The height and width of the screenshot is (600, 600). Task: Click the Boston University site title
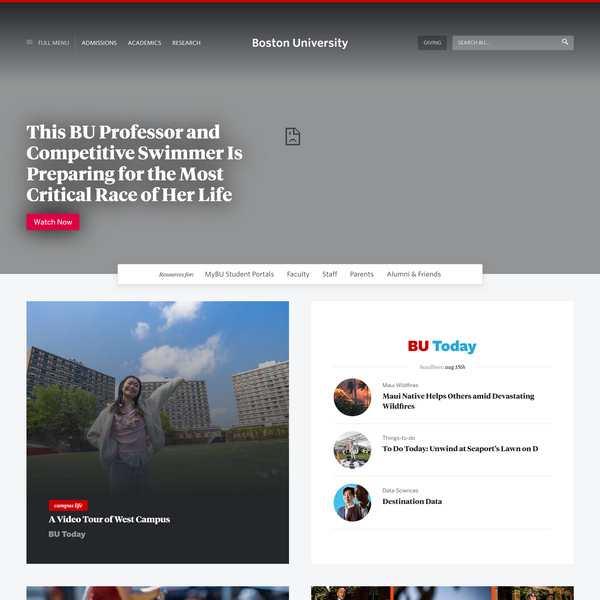(x=300, y=43)
